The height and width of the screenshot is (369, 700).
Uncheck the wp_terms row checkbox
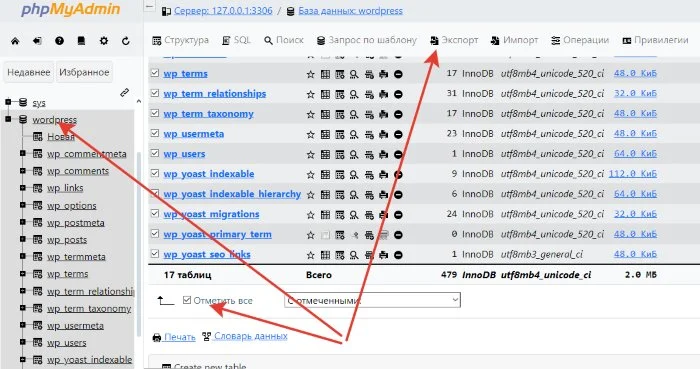tap(155, 73)
